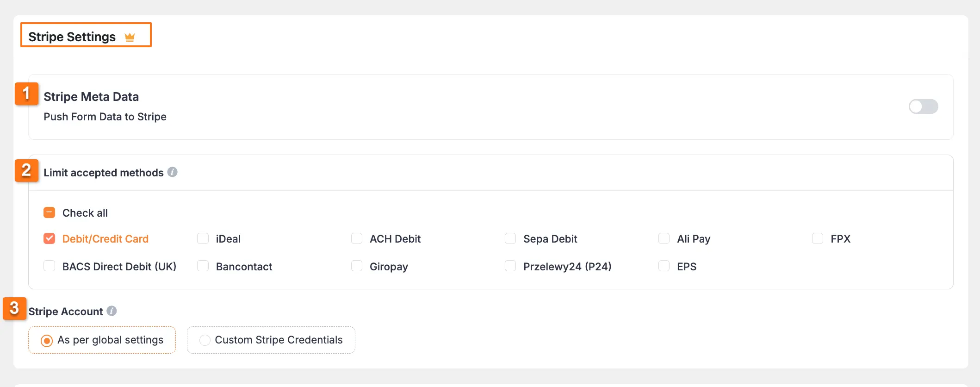Check the Przelewy24 (P24) option
980x387 pixels.
coord(510,266)
